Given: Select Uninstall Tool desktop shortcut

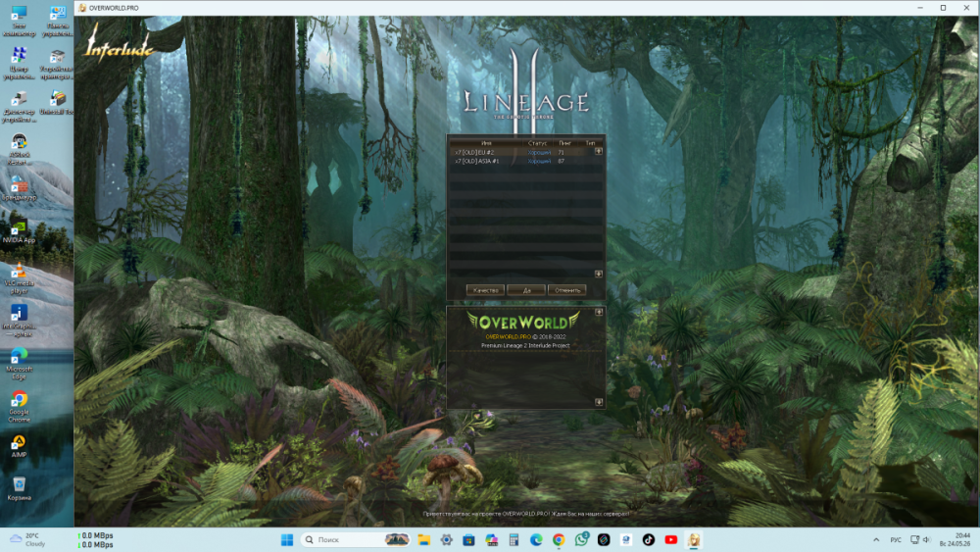Looking at the screenshot, I should click(57, 103).
